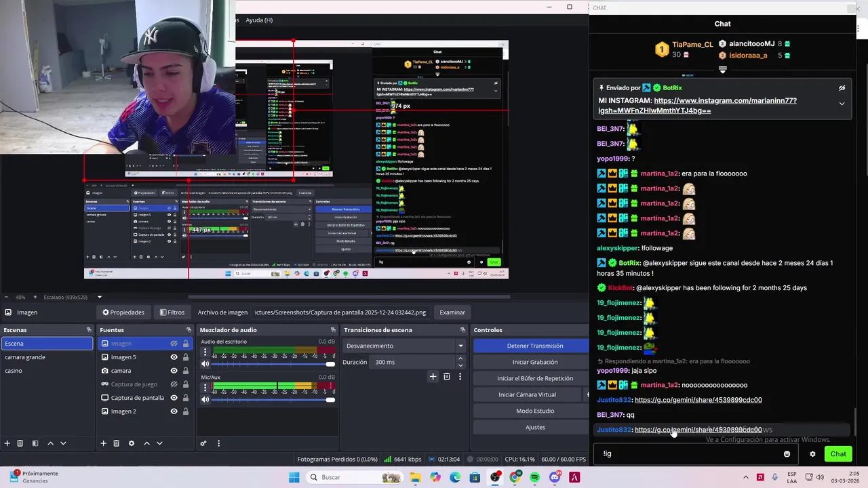Hide the Imagen 2 source
Viewport: 868px width, 488px height.
tap(174, 411)
